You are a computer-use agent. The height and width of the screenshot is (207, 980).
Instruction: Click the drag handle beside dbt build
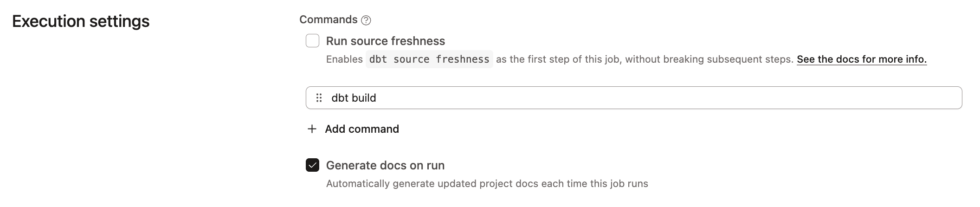click(319, 98)
